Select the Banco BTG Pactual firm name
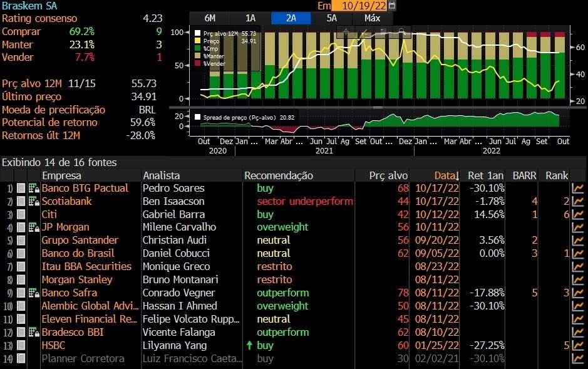This screenshot has height=369, width=588. point(85,188)
